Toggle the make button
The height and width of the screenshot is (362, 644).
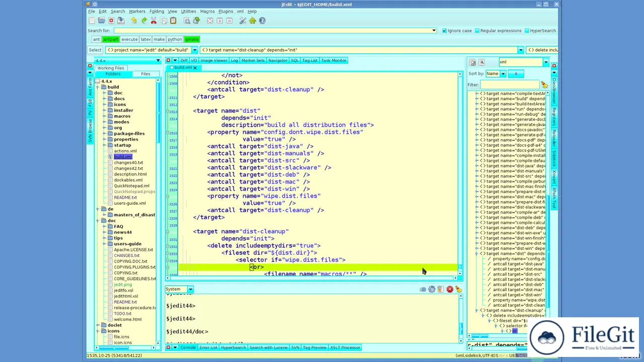159,39
